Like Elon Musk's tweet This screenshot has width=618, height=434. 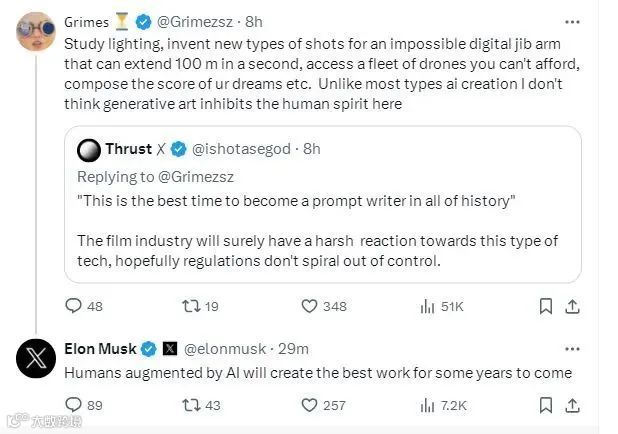(x=309, y=404)
